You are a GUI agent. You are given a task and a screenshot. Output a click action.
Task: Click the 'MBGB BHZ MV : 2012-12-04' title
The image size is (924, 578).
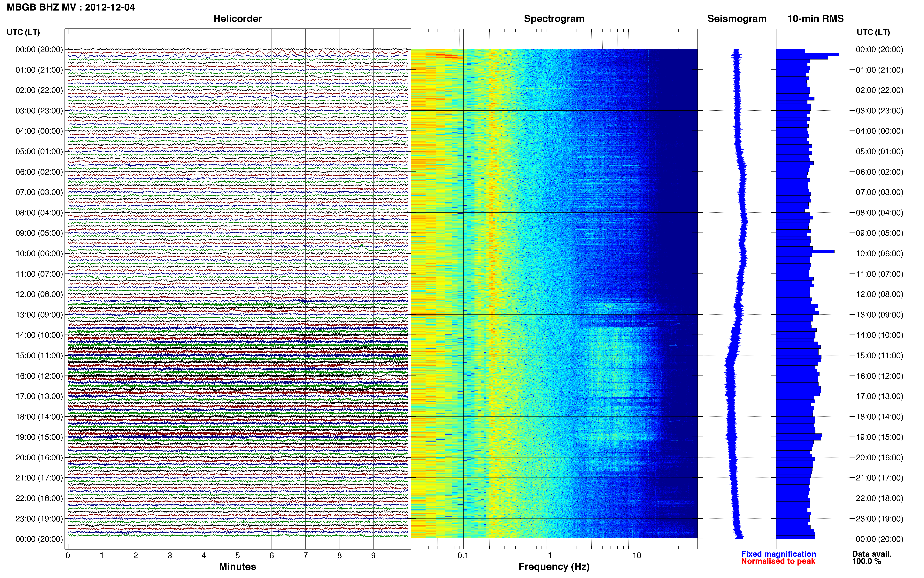click(71, 7)
